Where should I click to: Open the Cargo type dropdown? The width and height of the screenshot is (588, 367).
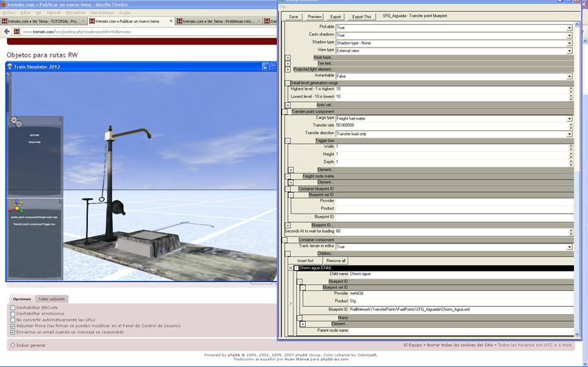569,119
